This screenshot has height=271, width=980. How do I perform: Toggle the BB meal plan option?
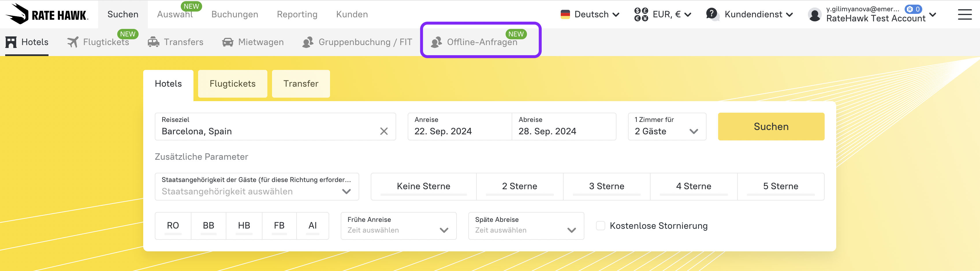coord(208,225)
